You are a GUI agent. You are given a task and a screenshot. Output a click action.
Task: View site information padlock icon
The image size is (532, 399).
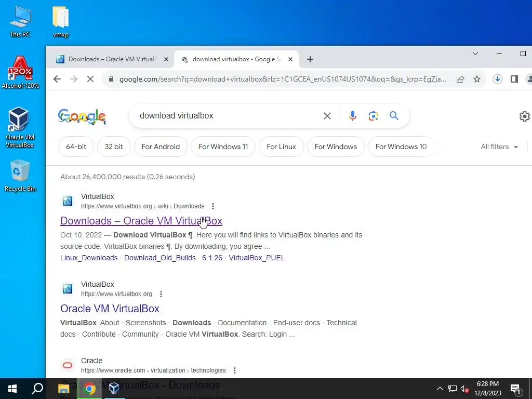tap(111, 79)
